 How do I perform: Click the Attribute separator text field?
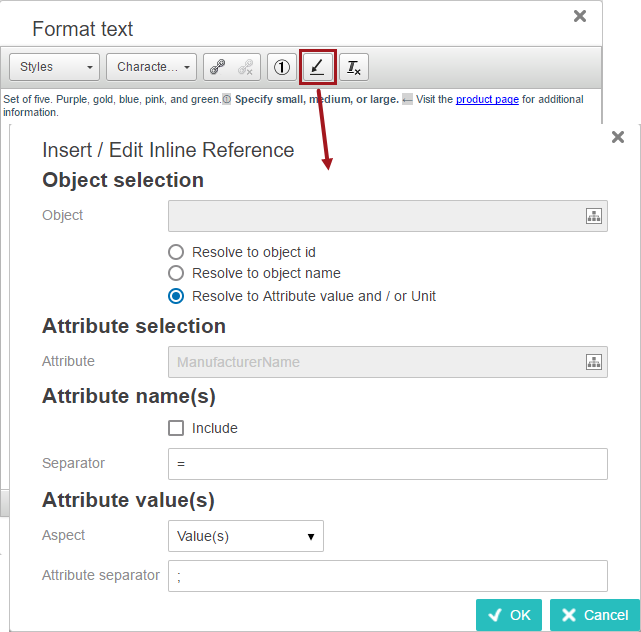click(388, 576)
